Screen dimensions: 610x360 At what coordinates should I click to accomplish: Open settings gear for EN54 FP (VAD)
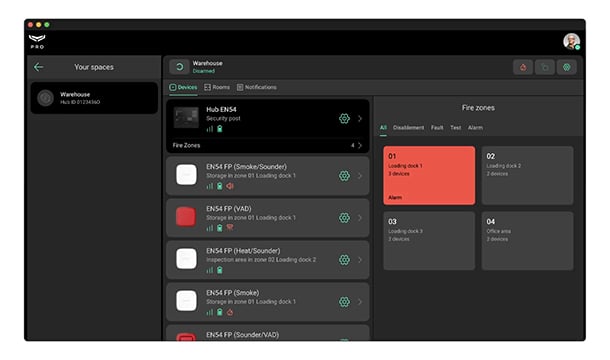point(344,218)
